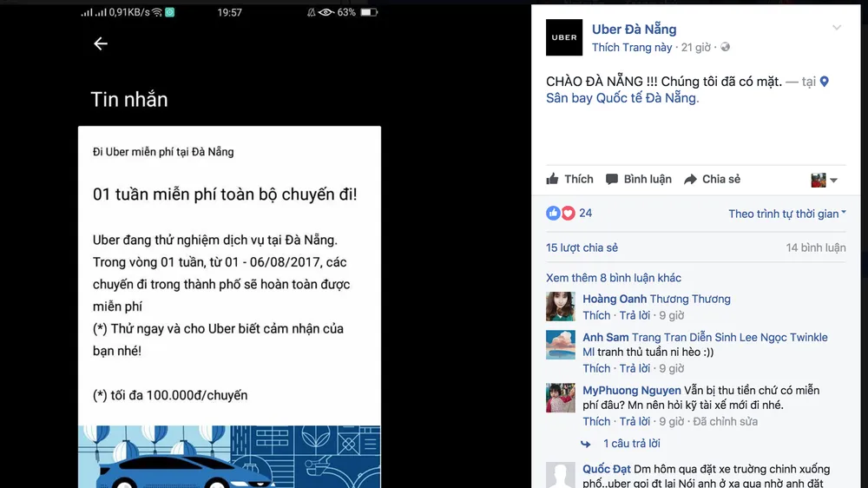Click the blue like reaction icon
This screenshot has width=868, height=488.
pyautogui.click(x=553, y=214)
